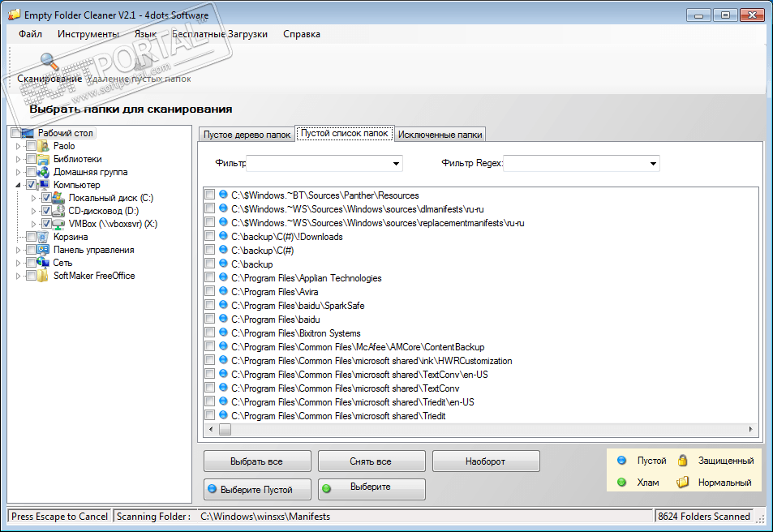773x532 pixels.
Task: Tick checkbox for C:\backup\C(#)\!Downloads row
Action: [209, 236]
